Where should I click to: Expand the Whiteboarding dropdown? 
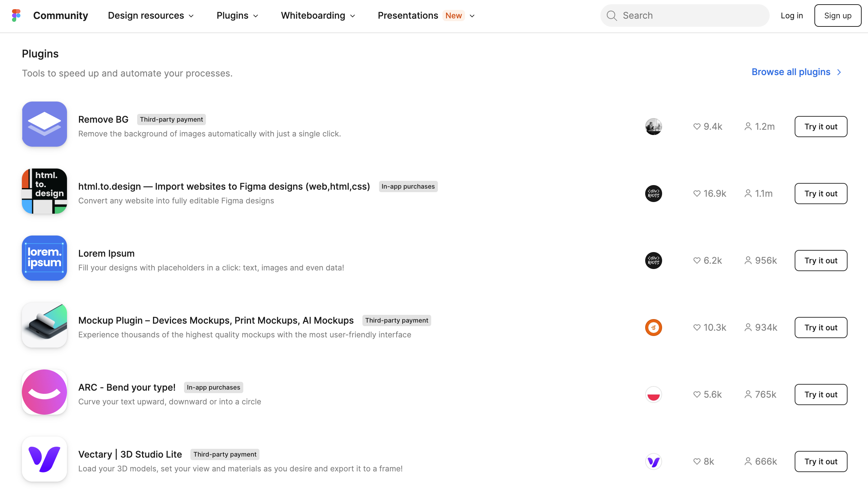tap(318, 16)
